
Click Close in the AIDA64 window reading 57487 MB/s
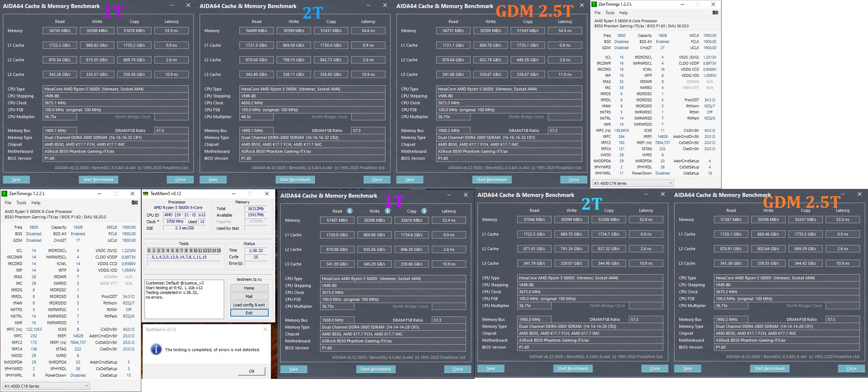[x=458, y=369]
